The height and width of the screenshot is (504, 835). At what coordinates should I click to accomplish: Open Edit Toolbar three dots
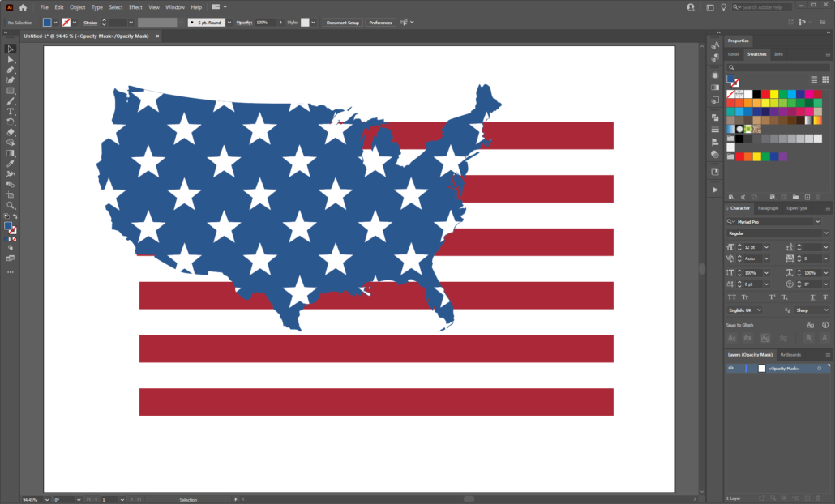tap(10, 272)
